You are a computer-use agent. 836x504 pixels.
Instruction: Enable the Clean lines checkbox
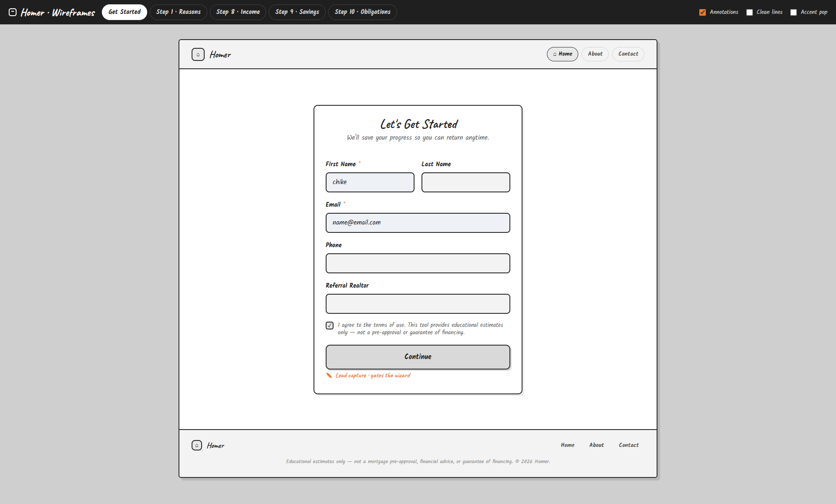tap(749, 12)
